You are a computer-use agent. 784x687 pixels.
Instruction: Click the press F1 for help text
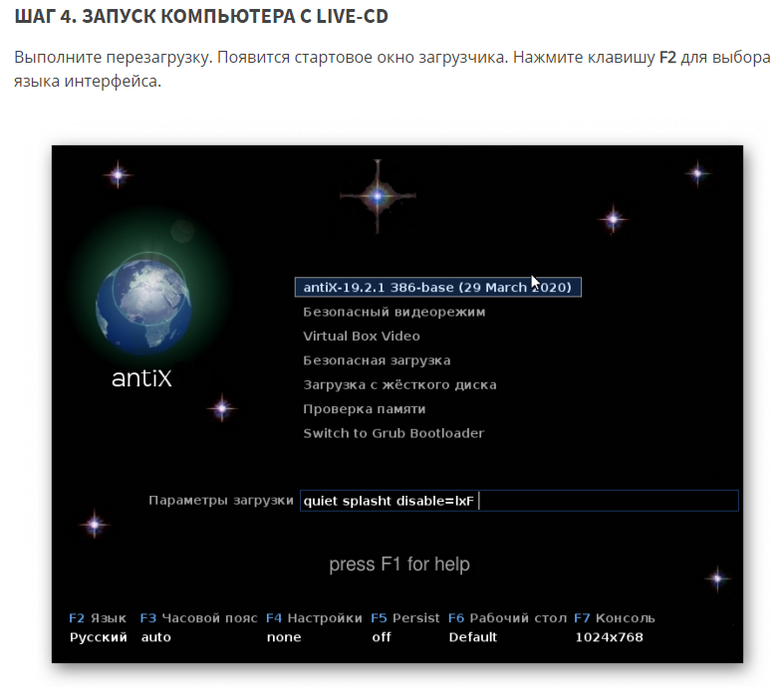(399, 565)
